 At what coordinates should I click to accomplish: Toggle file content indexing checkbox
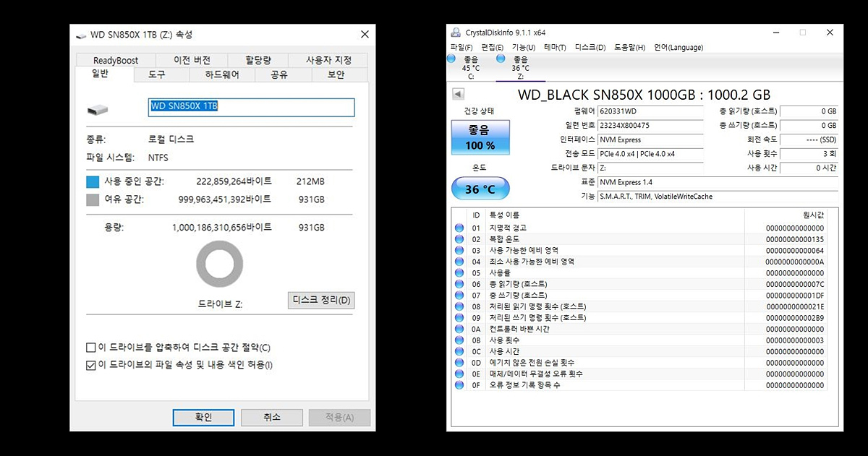[x=90, y=365]
